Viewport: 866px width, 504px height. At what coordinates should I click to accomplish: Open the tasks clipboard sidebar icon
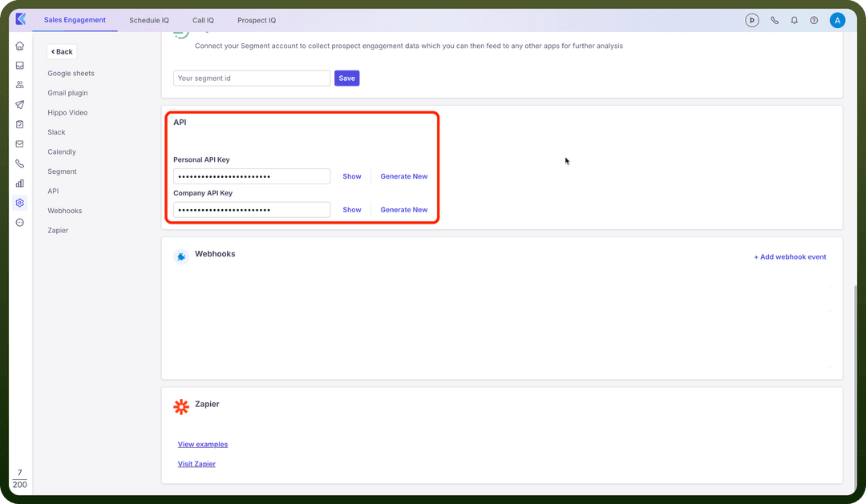point(20,124)
